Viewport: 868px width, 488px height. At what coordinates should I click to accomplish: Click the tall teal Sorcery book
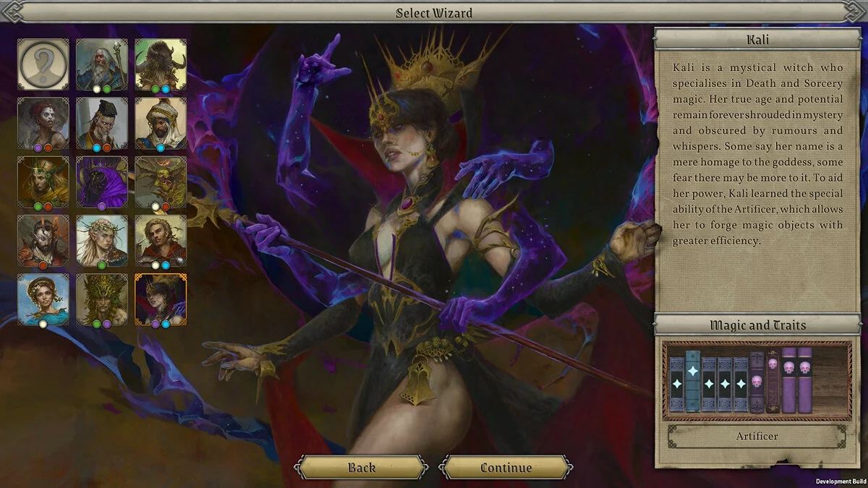click(x=693, y=381)
